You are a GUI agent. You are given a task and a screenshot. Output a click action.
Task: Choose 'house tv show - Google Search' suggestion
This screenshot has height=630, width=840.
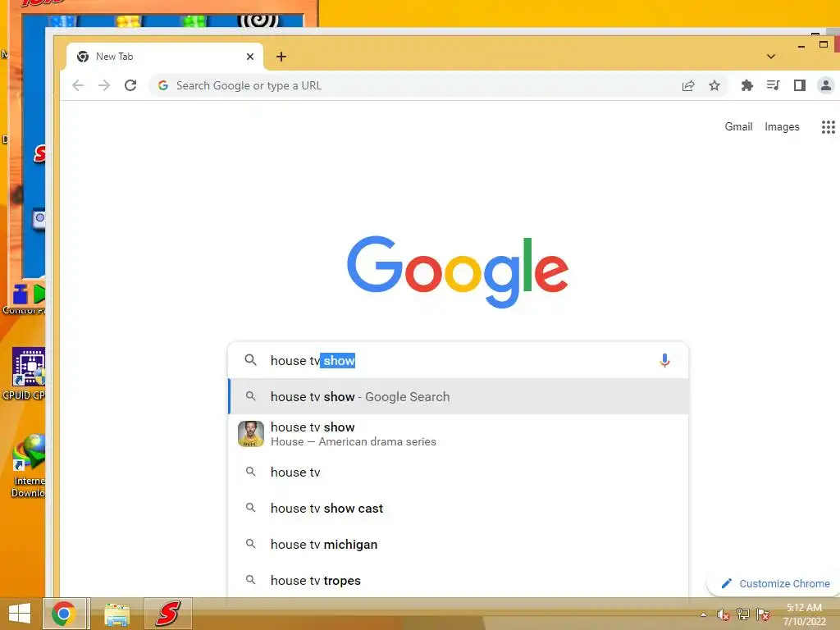[459, 396]
